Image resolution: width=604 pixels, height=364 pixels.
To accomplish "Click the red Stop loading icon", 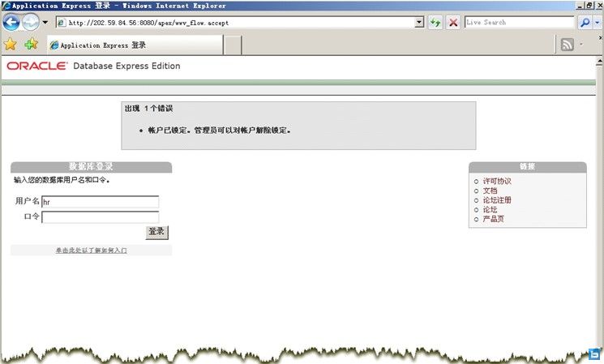I will [453, 23].
